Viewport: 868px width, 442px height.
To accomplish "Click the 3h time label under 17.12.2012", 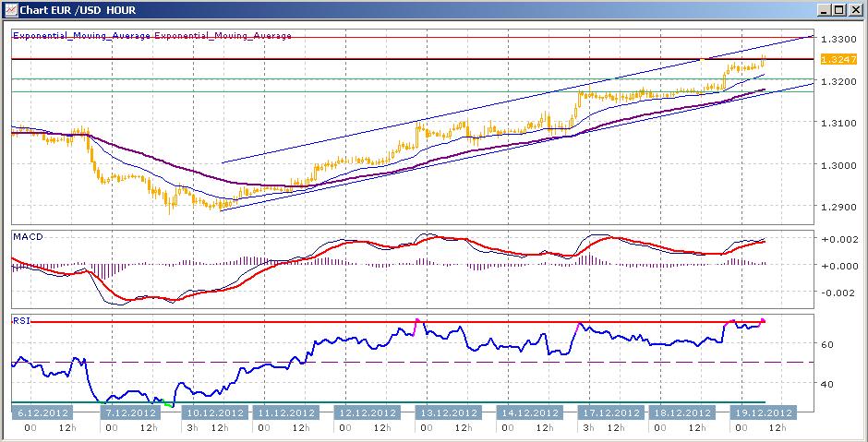I will pos(589,428).
